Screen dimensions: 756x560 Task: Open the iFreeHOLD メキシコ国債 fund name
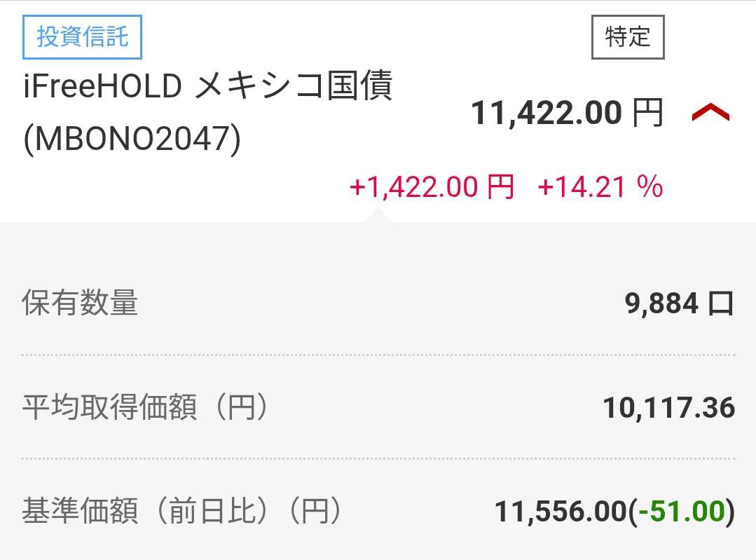tap(208, 88)
